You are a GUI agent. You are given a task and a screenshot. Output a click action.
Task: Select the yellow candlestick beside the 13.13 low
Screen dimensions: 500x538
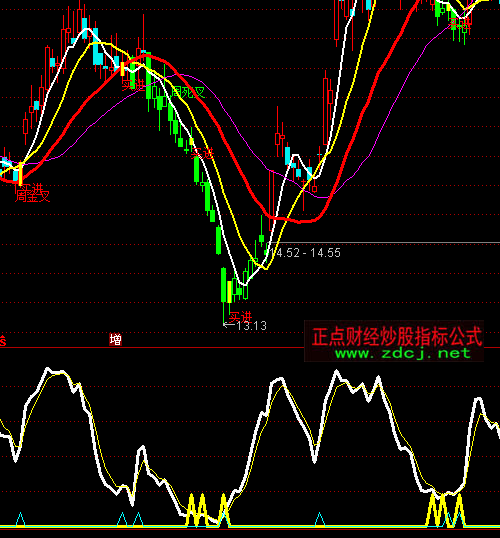click(229, 292)
